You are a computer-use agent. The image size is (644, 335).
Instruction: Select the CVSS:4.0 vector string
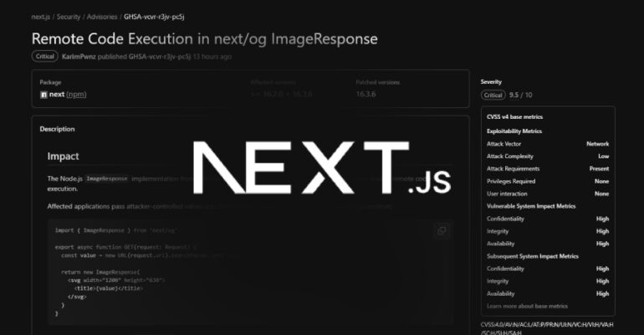[547, 328]
